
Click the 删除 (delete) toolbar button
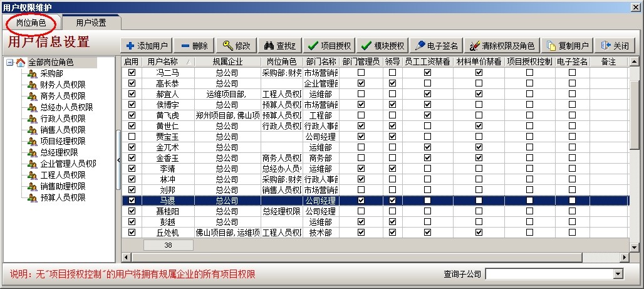click(194, 46)
